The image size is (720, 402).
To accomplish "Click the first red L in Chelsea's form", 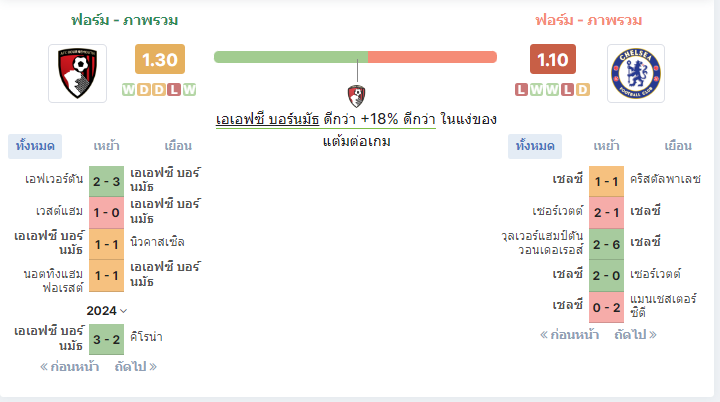I will coord(521,89).
